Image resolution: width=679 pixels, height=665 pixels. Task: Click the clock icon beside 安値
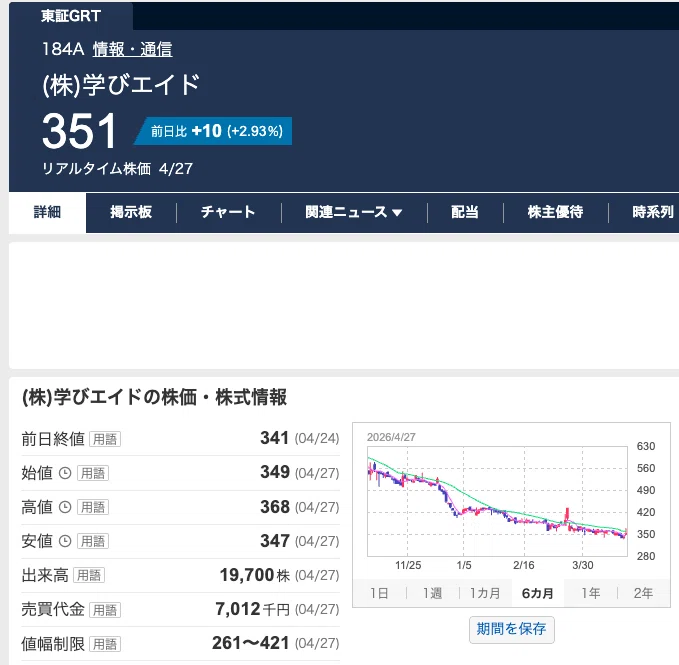click(x=65, y=541)
